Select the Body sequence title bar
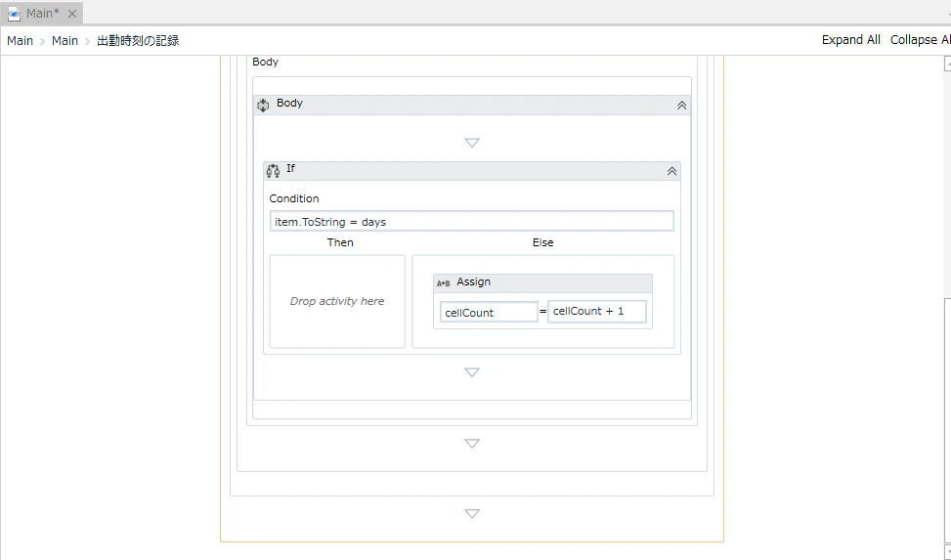951x560 pixels. pos(472,105)
